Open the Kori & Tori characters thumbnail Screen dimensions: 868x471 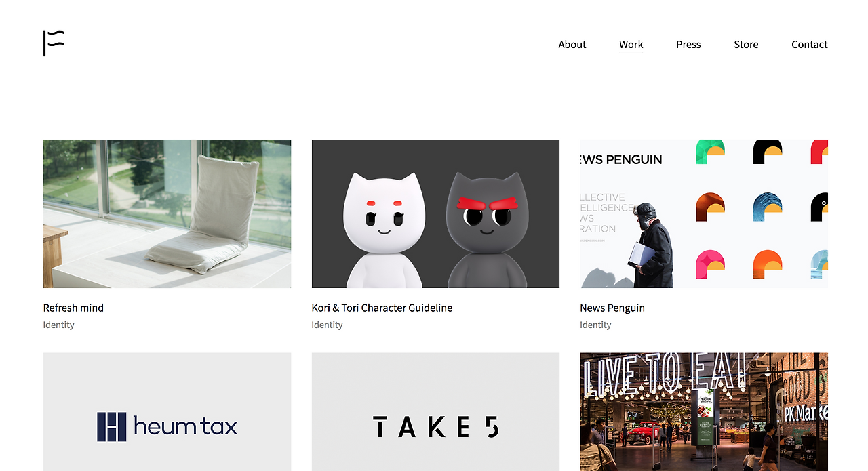pyautogui.click(x=435, y=213)
